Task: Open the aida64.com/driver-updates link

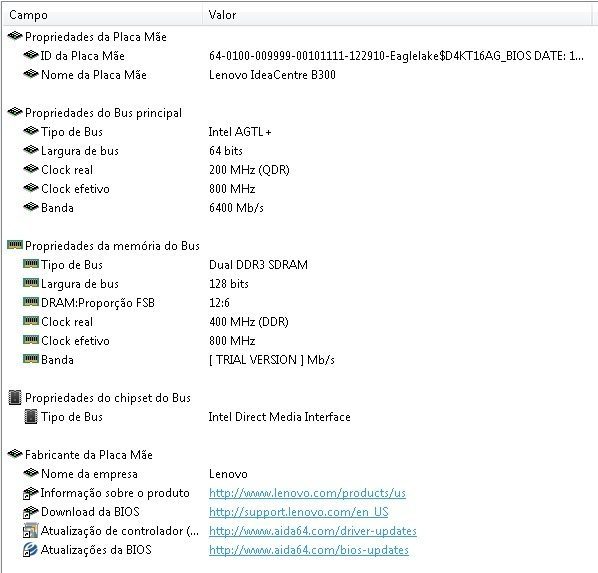Action: 313,531
